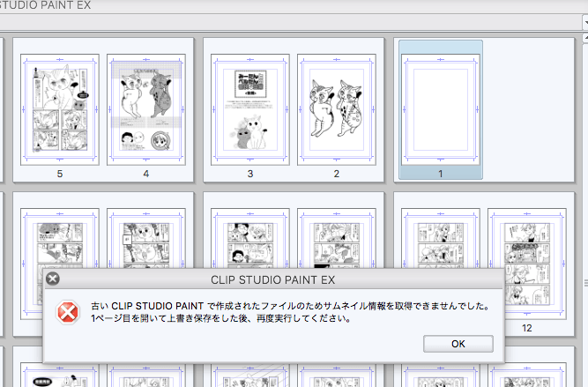
Task: Select page 5 manga page thumbnail
Action: tap(60, 109)
